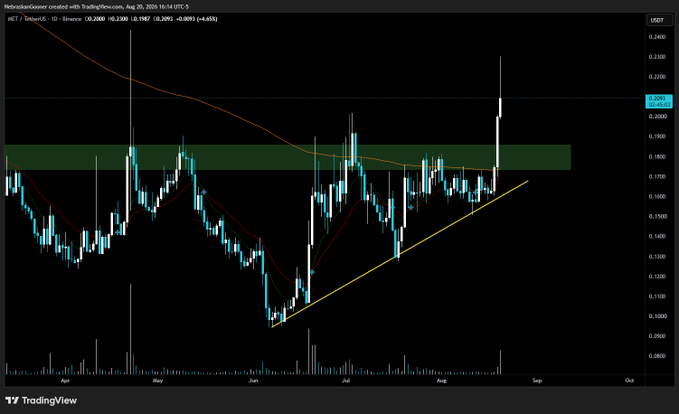
Task: Click the 0.1800 price axis label
Action: pyautogui.click(x=657, y=156)
